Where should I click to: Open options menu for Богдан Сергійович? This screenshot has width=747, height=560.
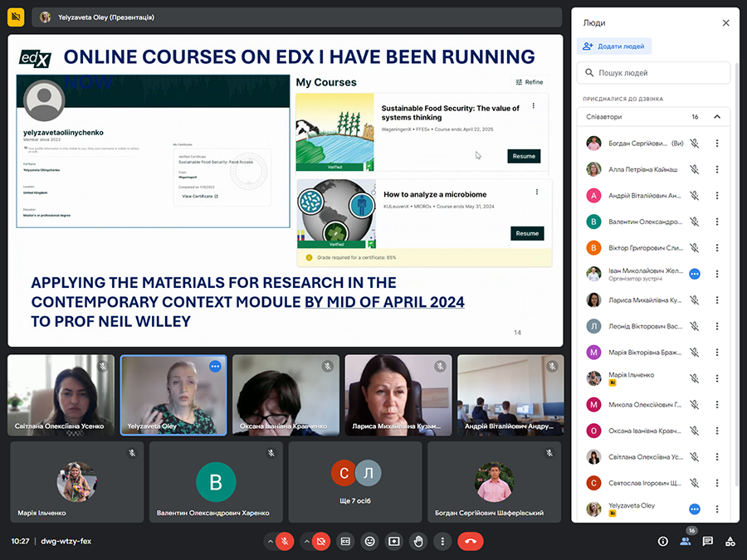[x=717, y=144]
